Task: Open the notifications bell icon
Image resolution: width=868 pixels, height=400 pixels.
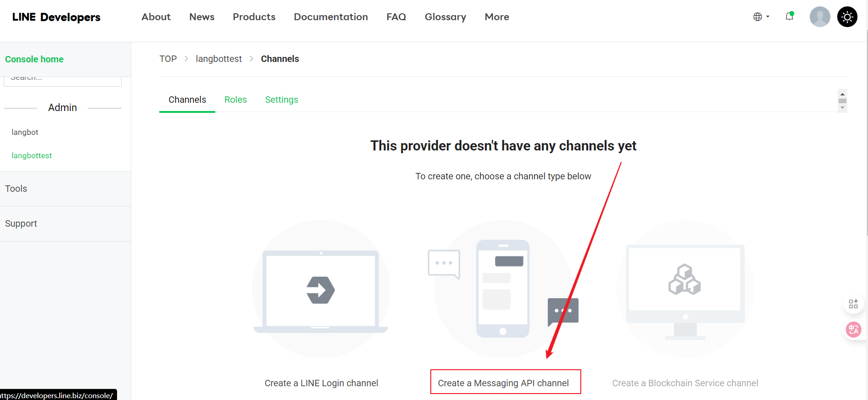Action: tap(789, 17)
